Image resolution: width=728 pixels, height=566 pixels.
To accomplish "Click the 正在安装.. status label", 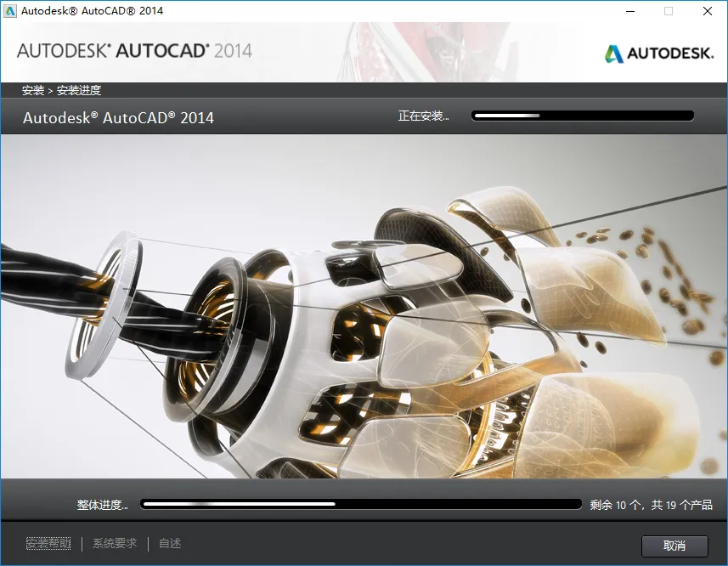I will point(423,116).
